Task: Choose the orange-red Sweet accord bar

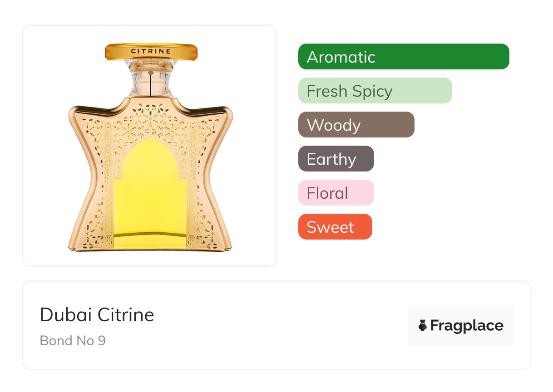Action: click(335, 227)
